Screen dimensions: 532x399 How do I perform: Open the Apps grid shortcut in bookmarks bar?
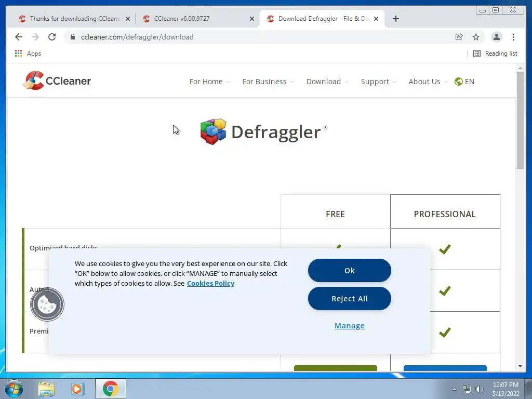click(x=28, y=54)
